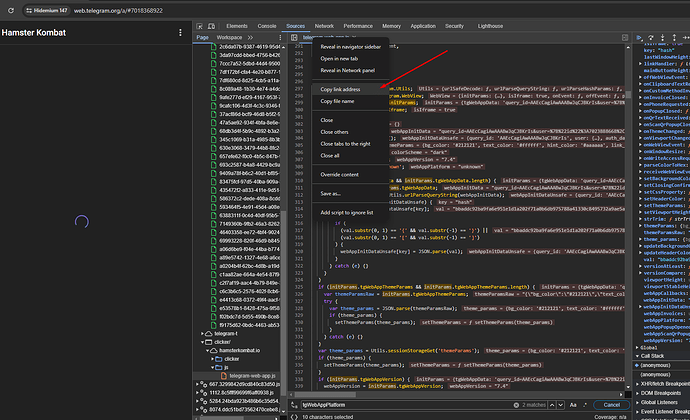Click the search field containing tgWebAppPlatform
The width and height of the screenshot is (690, 420).
pos(407,405)
